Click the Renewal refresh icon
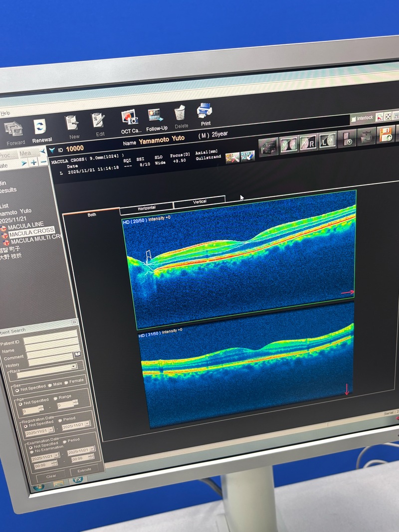This screenshot has height=532, width=399. (40, 128)
